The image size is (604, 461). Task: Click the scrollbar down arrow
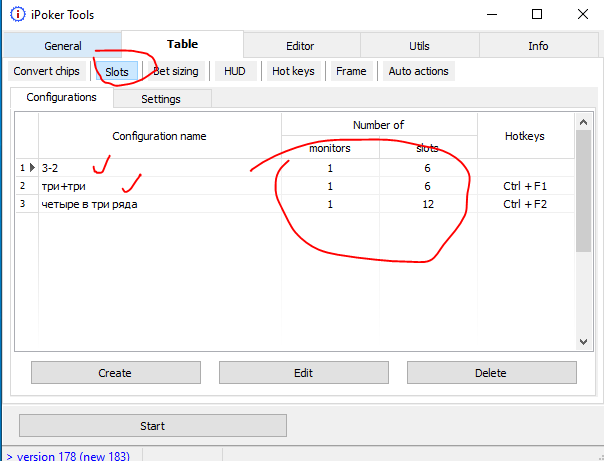pos(584,342)
